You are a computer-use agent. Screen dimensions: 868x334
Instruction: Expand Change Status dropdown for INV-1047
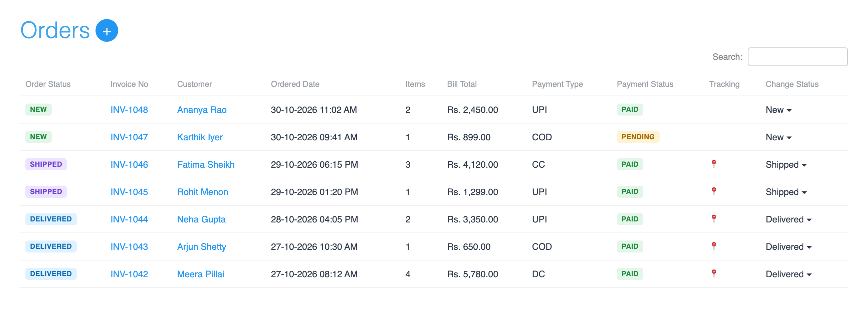pos(779,137)
